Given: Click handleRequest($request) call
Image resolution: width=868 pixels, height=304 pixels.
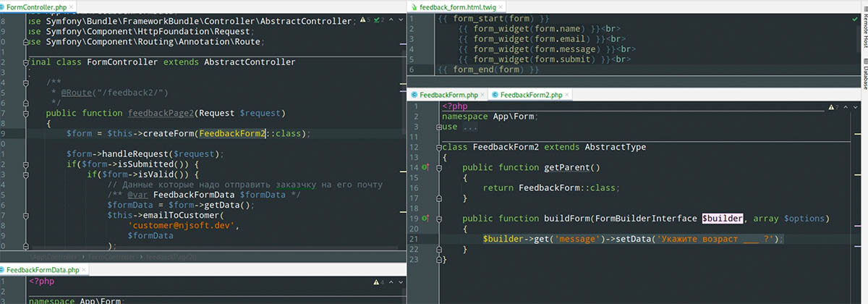Looking at the screenshot, I should pos(162,154).
